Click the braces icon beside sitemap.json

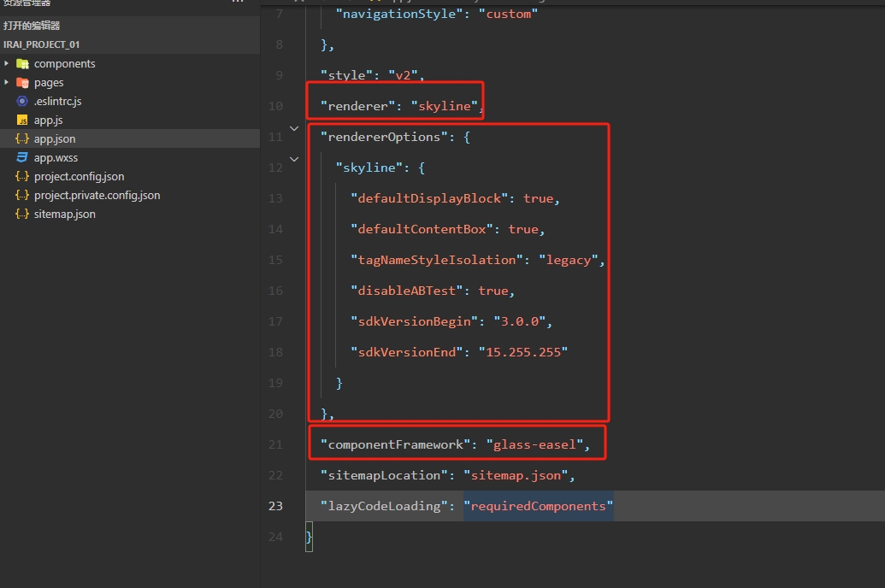click(x=22, y=215)
